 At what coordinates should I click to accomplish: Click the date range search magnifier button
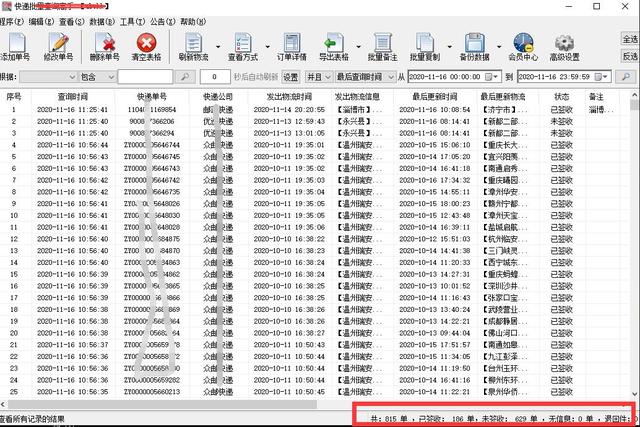click(625, 76)
